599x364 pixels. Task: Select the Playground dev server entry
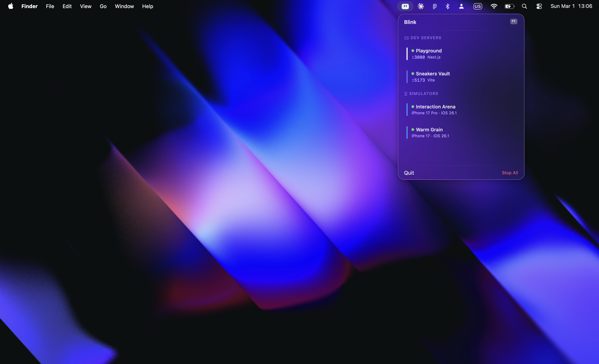[x=429, y=54]
